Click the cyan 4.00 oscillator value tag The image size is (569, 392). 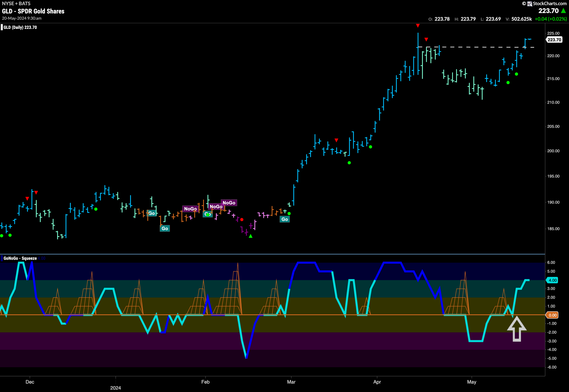pyautogui.click(x=552, y=280)
